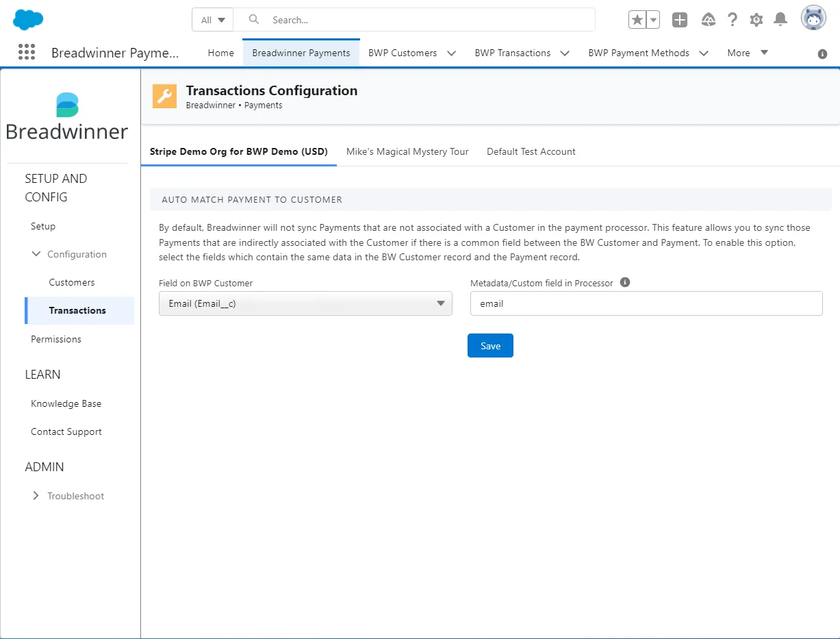Open the Trailhead guidance icon
The height and width of the screenshot is (639, 840).
(709, 20)
